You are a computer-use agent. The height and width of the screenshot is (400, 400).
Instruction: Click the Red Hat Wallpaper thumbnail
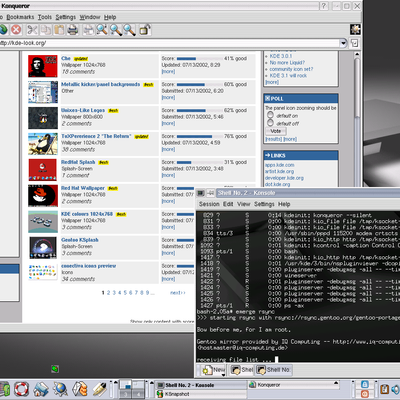[x=43, y=196]
